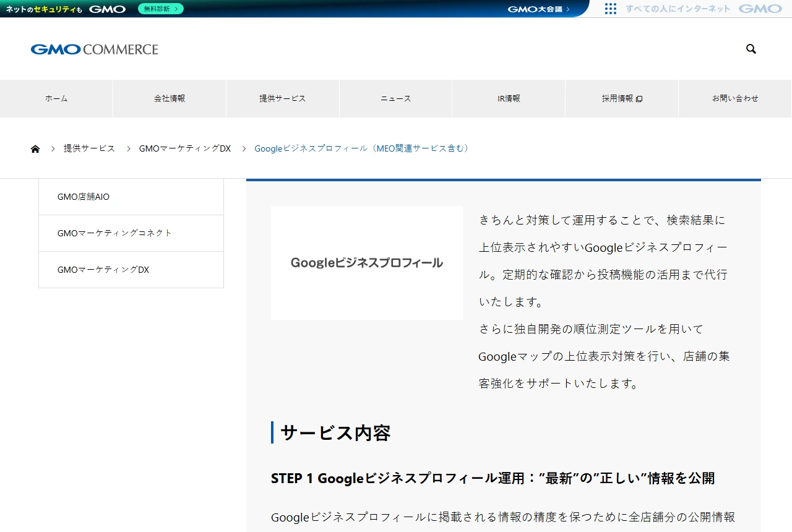792x532 pixels.
Task: Click the すべての人にインターネット GMO link
Action: click(704, 9)
